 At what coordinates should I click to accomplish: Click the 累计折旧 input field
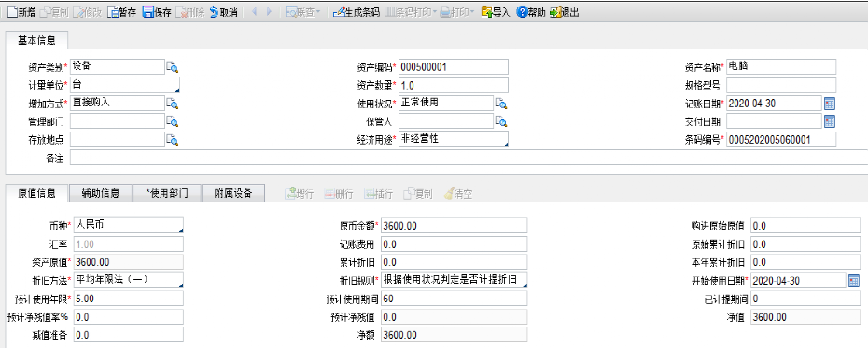[x=454, y=262]
